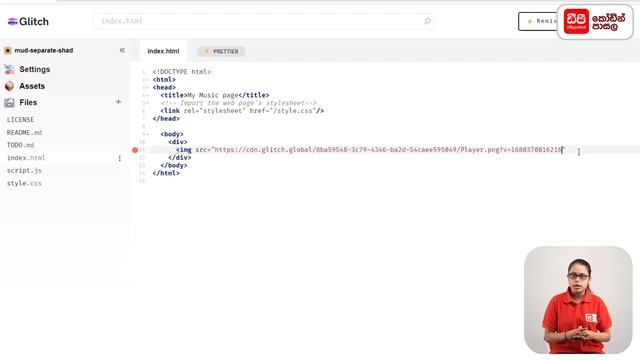Click the Remix button

[539, 21]
